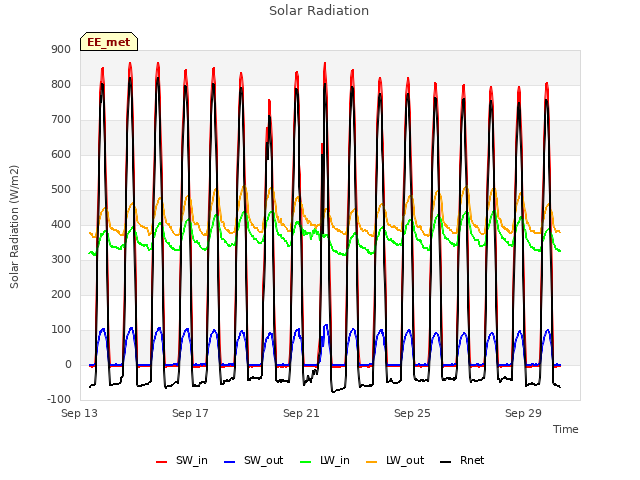Click the Rnet legend label

(x=472, y=460)
